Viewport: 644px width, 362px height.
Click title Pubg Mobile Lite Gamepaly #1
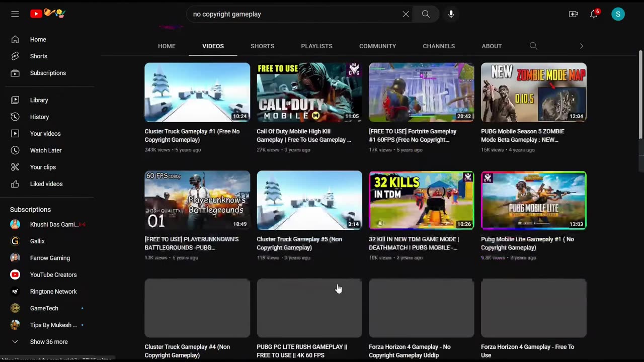coord(527,243)
